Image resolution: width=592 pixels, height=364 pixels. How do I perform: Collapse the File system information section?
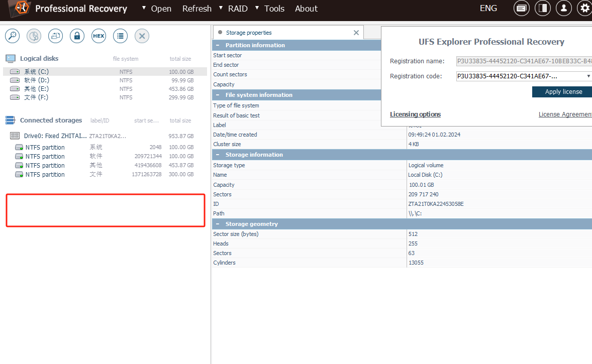click(218, 95)
